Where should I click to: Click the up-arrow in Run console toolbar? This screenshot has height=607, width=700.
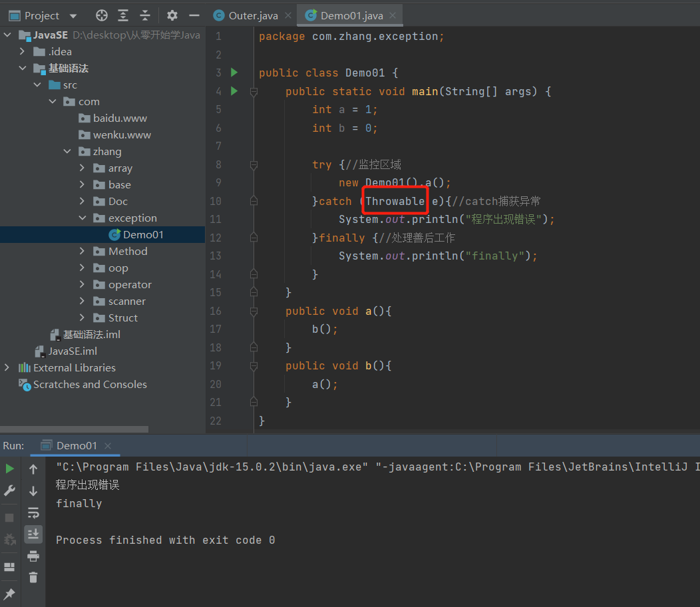click(x=33, y=469)
